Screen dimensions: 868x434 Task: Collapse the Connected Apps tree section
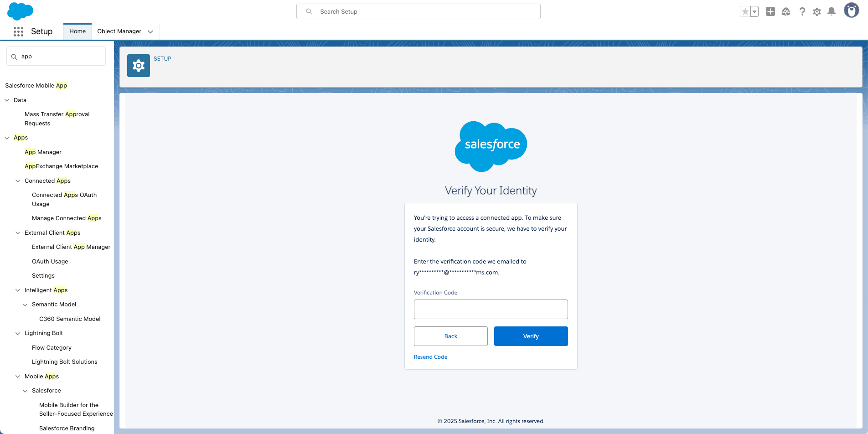pos(18,181)
